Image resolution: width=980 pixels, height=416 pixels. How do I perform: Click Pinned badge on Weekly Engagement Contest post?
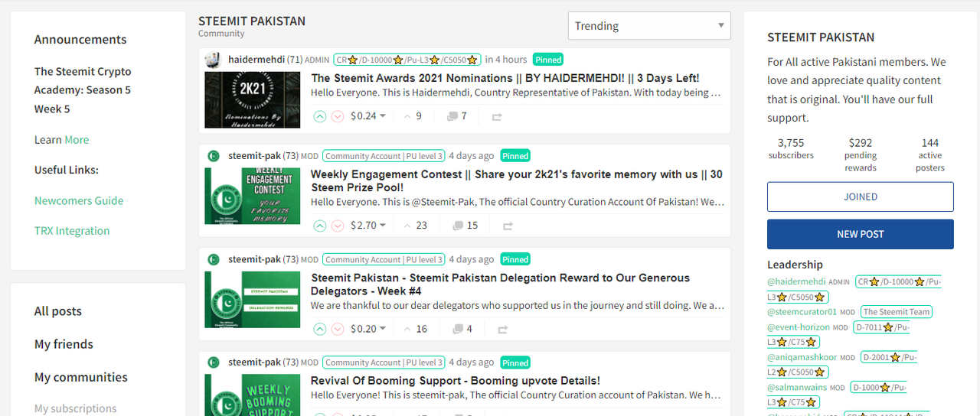[515, 156]
